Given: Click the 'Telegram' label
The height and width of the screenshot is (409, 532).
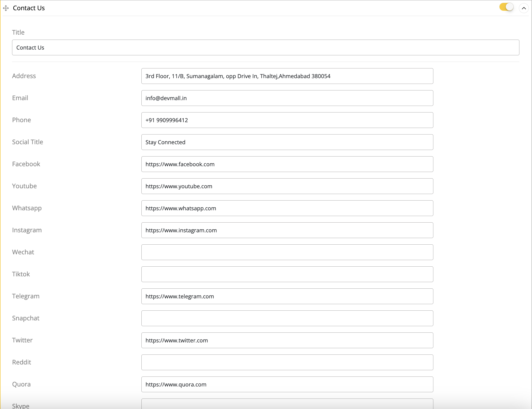Looking at the screenshot, I should pos(26,296).
